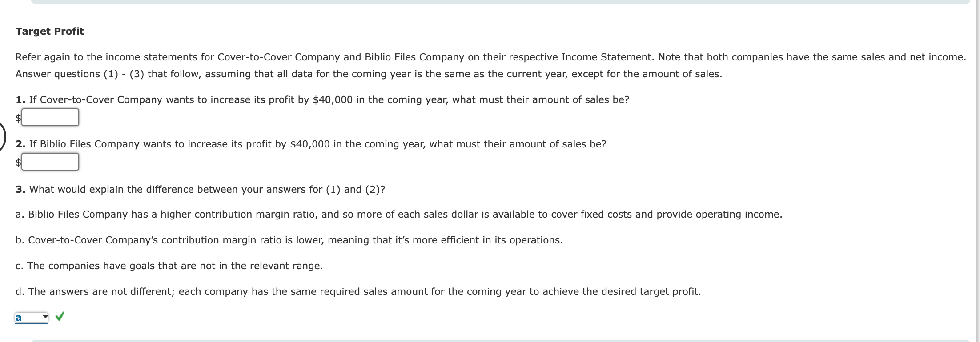
Task: Select answer option c for question 3
Action: click(x=169, y=266)
